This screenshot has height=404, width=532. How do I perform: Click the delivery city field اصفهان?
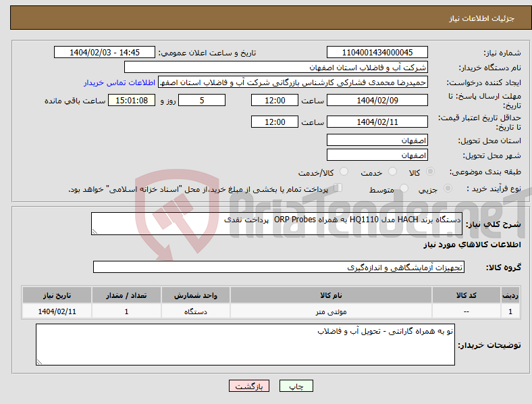[x=377, y=155]
